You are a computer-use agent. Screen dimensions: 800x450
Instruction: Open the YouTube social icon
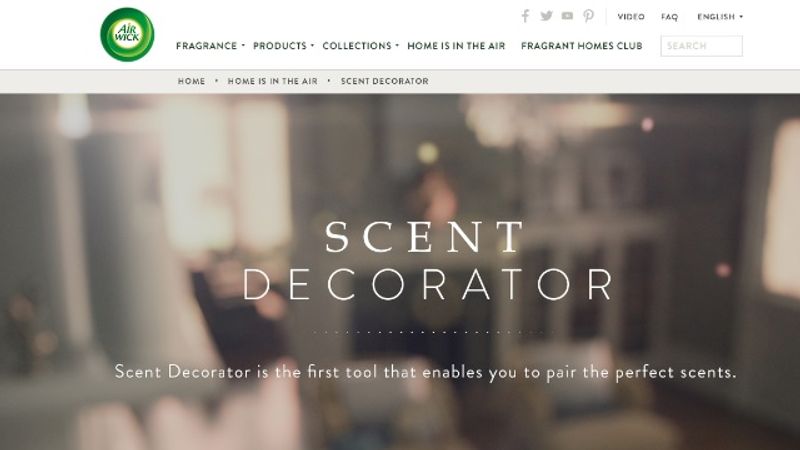(x=567, y=16)
